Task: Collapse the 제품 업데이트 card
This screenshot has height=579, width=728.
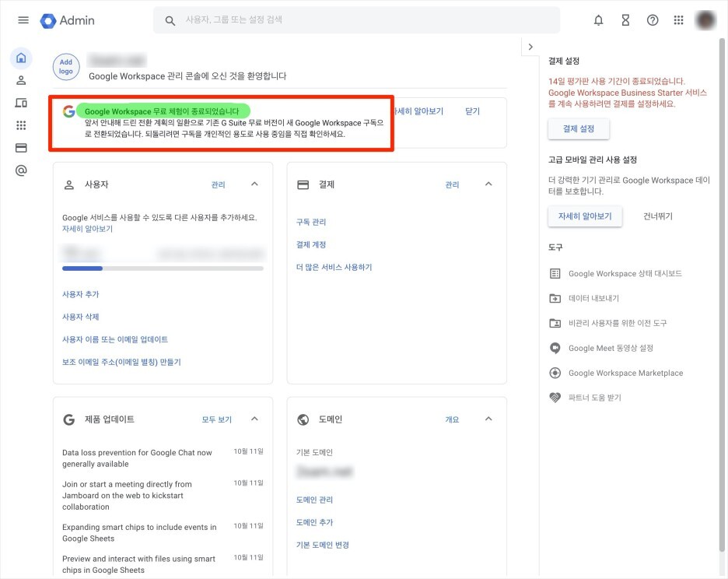Action: (254, 419)
